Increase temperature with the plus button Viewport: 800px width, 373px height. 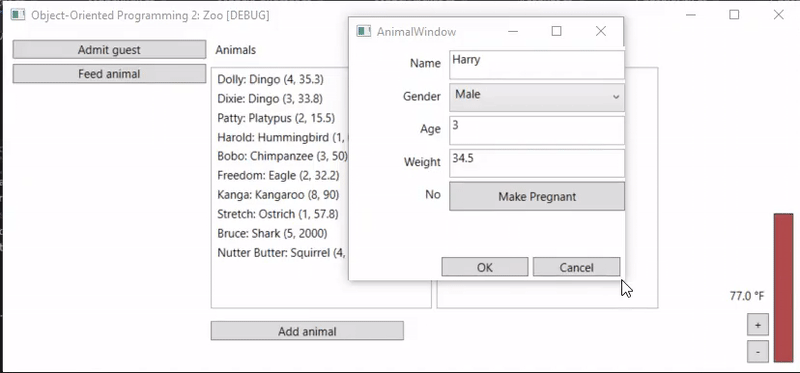point(758,325)
